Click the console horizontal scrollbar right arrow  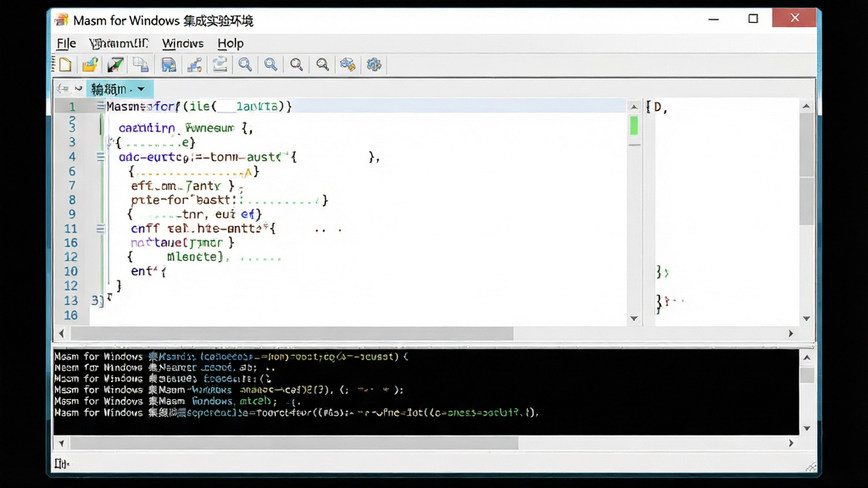(x=791, y=442)
